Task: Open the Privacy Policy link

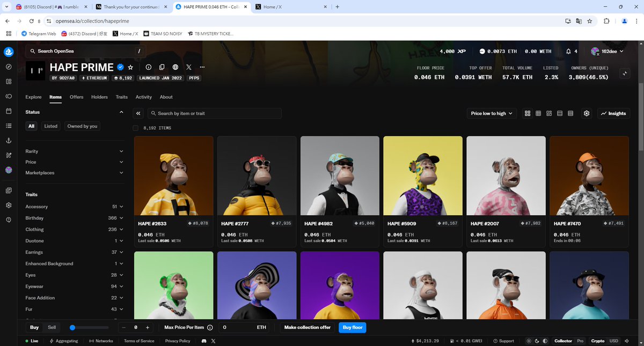Action: [178, 341]
